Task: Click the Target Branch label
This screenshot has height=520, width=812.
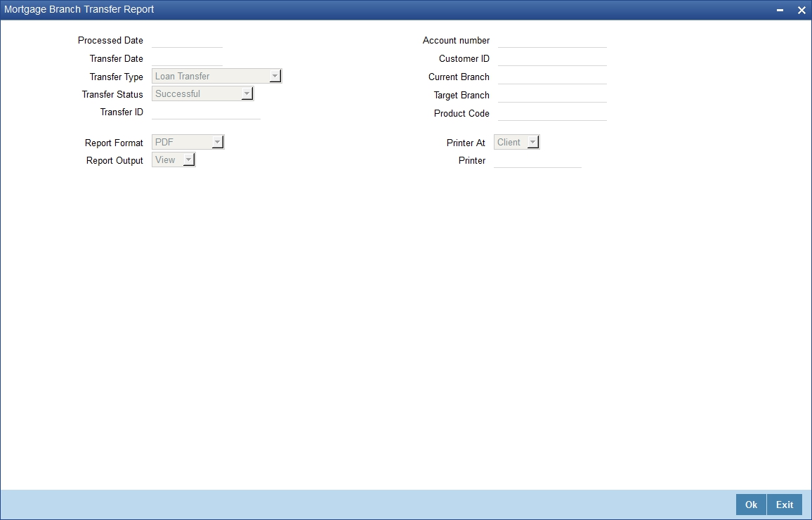Action: 461,95
